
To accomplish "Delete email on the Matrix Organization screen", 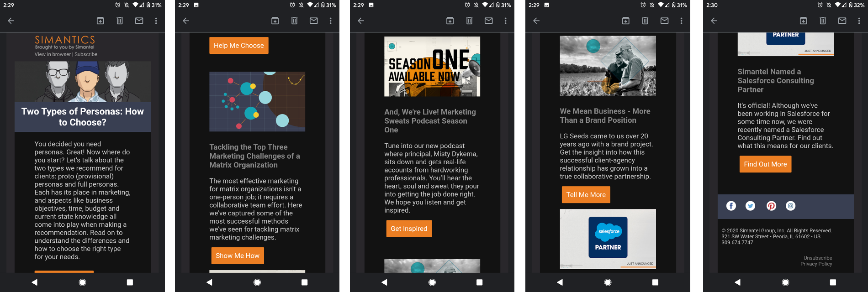I will [x=294, y=21].
